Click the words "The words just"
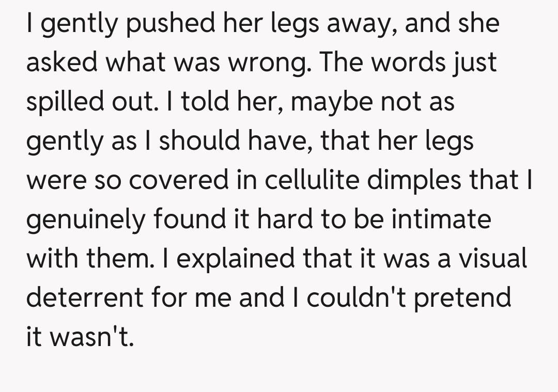The height and width of the screenshot is (392, 558). 409,62
